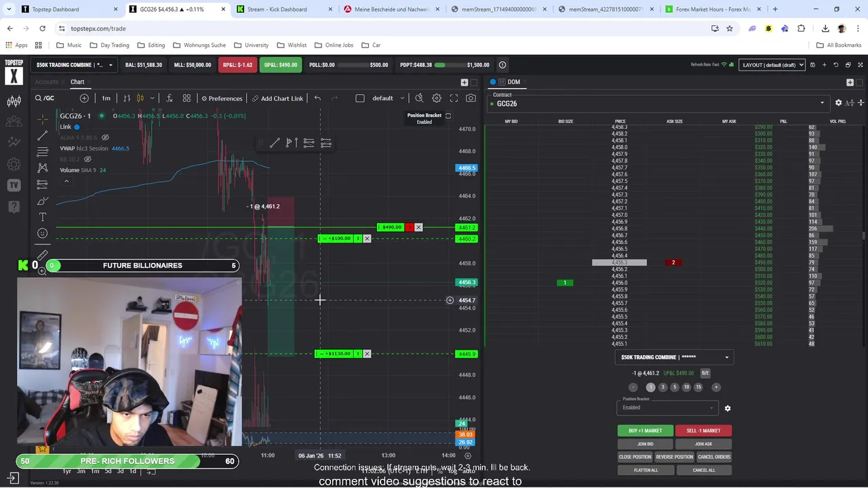Open the chart quick search icon

(419, 98)
